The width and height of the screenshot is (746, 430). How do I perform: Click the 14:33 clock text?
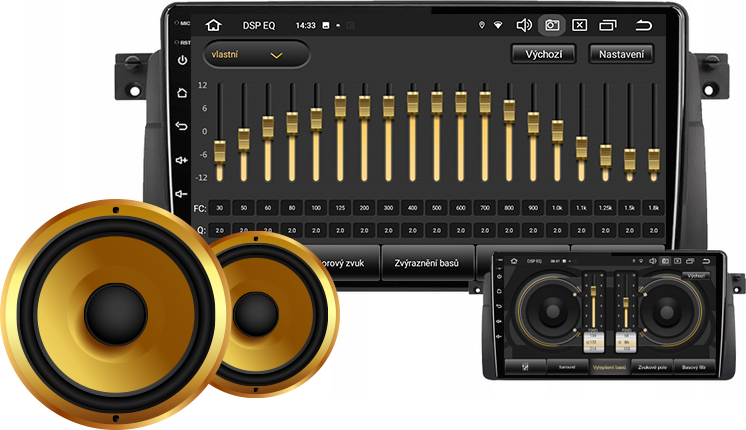click(305, 25)
